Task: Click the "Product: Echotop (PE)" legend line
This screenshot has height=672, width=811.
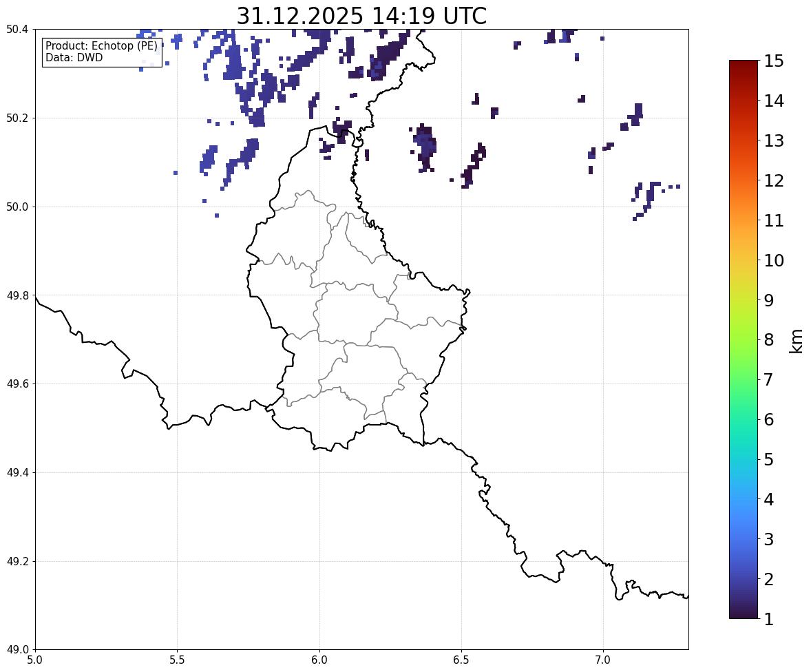Action: pos(101,46)
